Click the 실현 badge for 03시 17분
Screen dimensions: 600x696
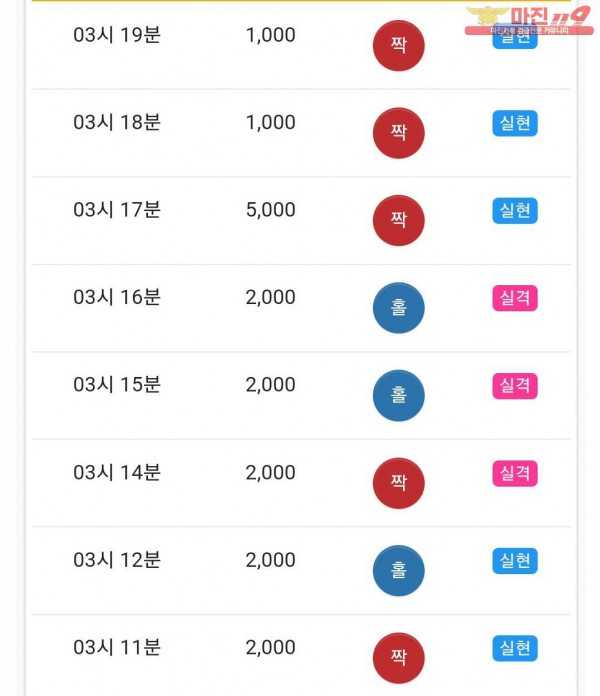(515, 210)
